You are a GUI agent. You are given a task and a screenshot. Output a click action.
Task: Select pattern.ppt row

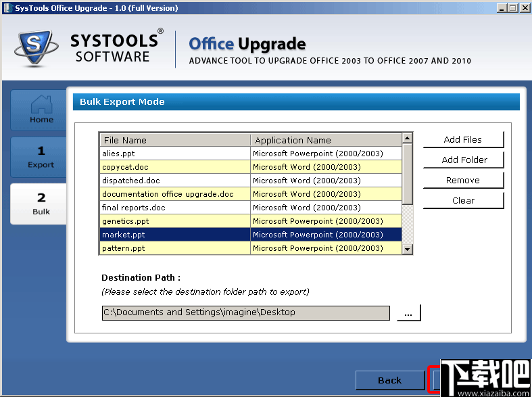[x=175, y=248]
